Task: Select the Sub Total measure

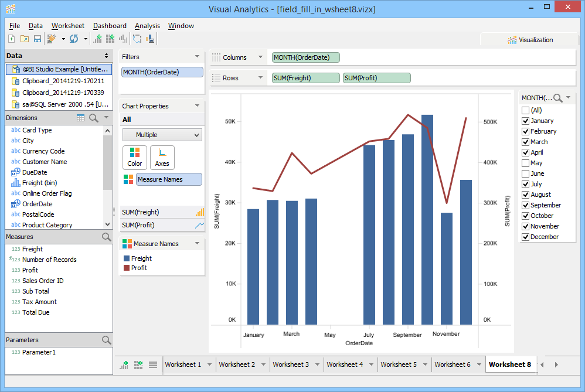Action: (35, 291)
